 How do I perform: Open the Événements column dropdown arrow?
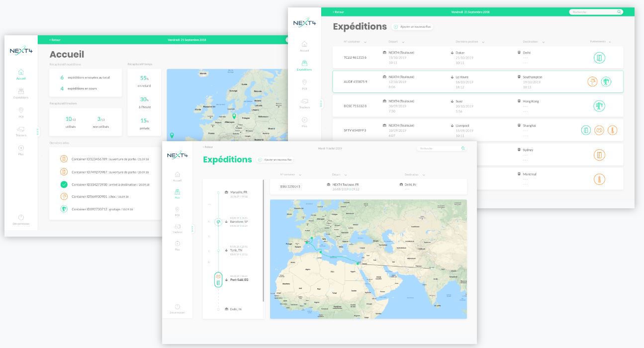click(x=610, y=42)
